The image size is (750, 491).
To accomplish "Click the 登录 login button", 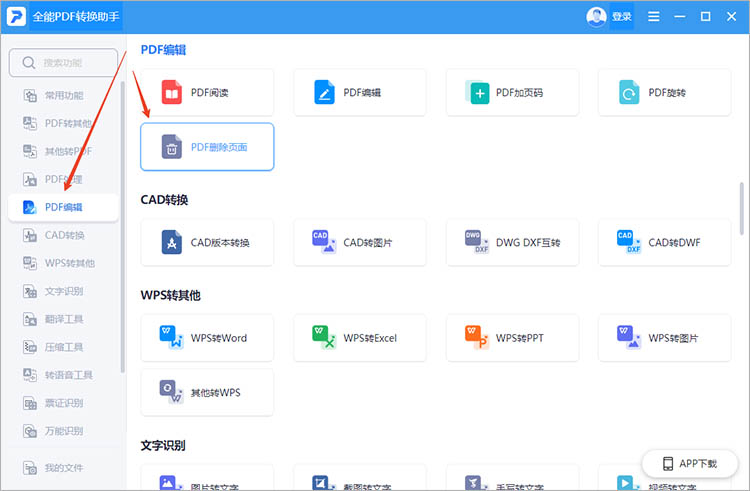I will tap(621, 17).
